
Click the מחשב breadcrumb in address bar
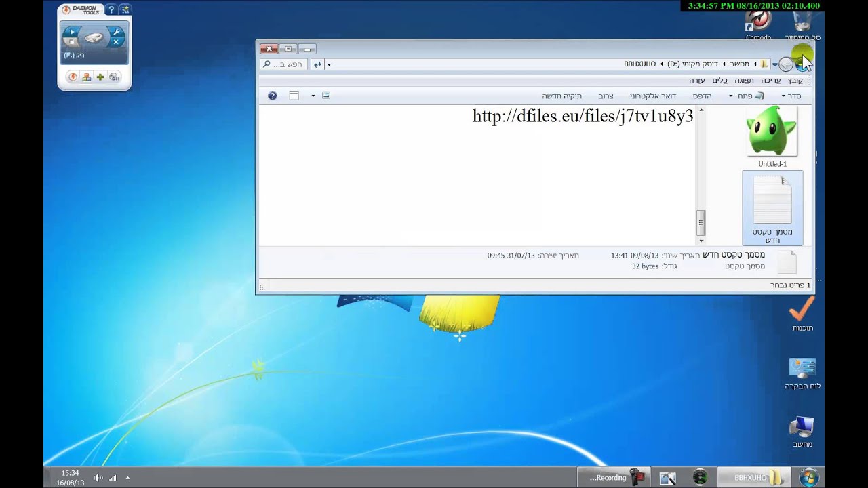click(739, 64)
